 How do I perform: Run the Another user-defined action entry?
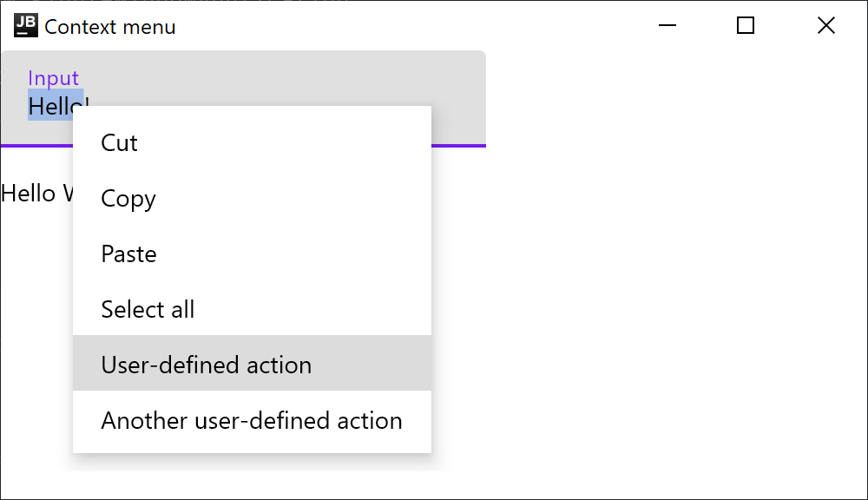[252, 420]
